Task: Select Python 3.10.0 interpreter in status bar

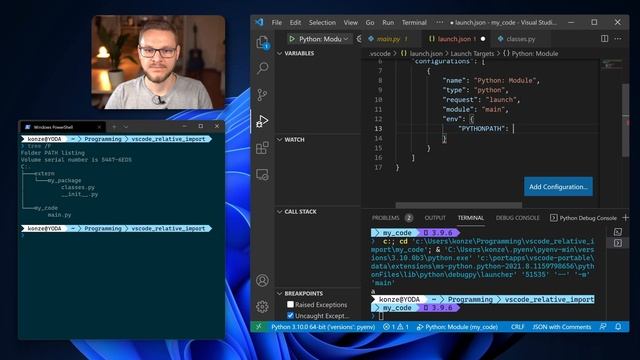Action: pyautogui.click(x=323, y=327)
